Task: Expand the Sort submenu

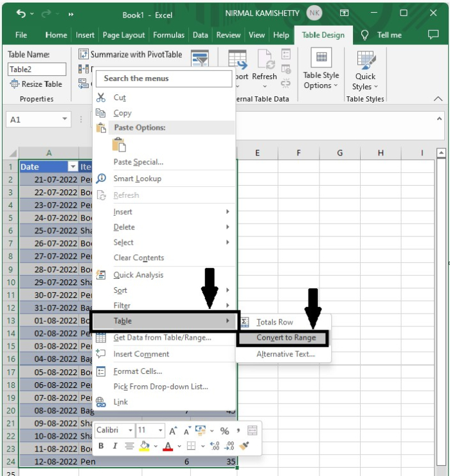Action: [x=164, y=290]
